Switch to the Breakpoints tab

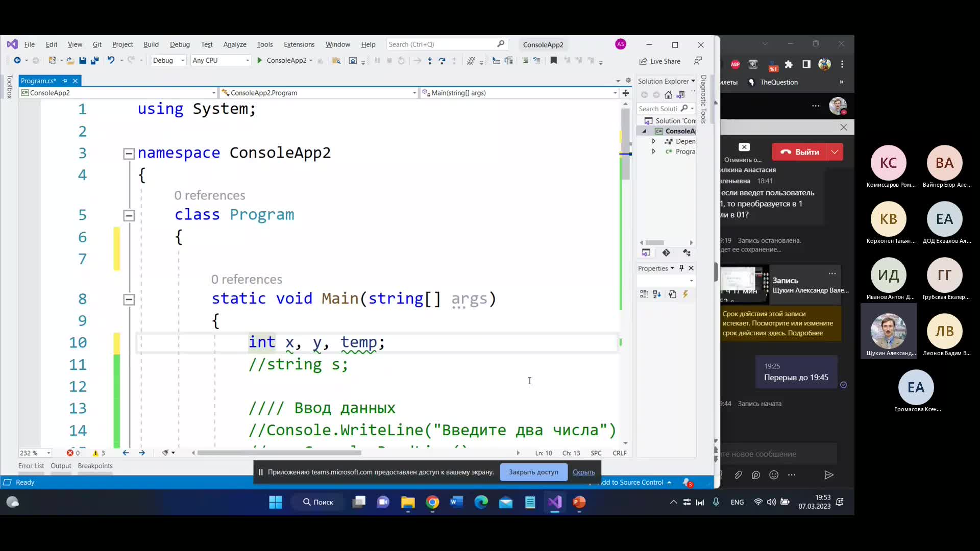click(95, 466)
